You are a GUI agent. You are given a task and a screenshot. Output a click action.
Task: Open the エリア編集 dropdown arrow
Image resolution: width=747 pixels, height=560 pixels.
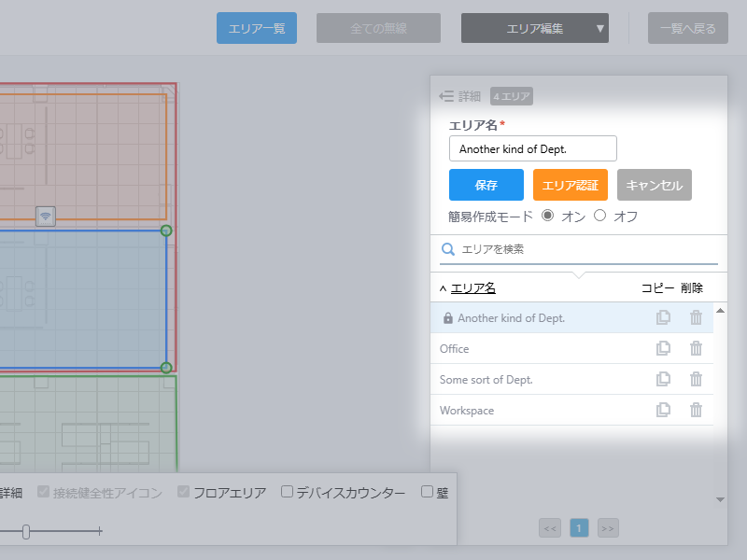pyautogui.click(x=599, y=29)
